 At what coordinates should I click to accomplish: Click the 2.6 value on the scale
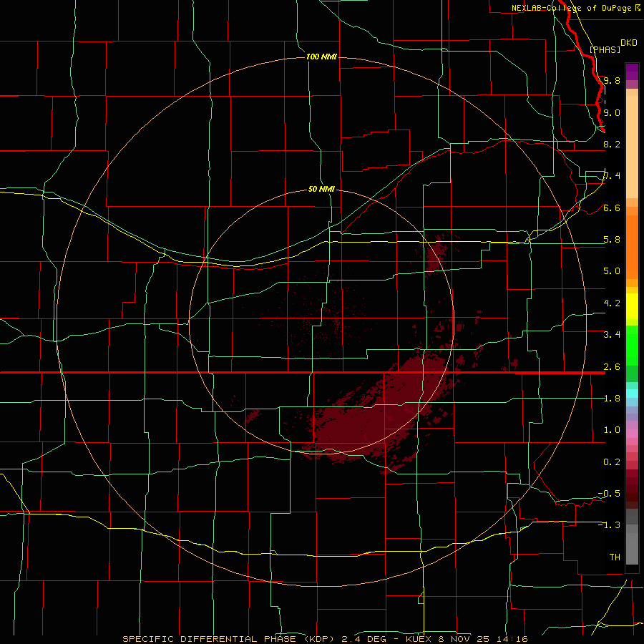click(612, 366)
